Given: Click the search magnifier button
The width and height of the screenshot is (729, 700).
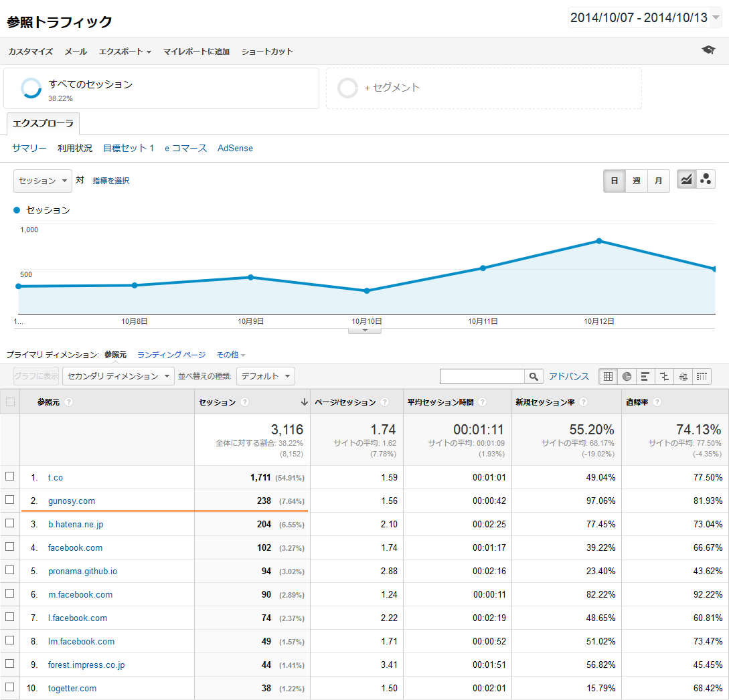Looking at the screenshot, I should point(534,376).
